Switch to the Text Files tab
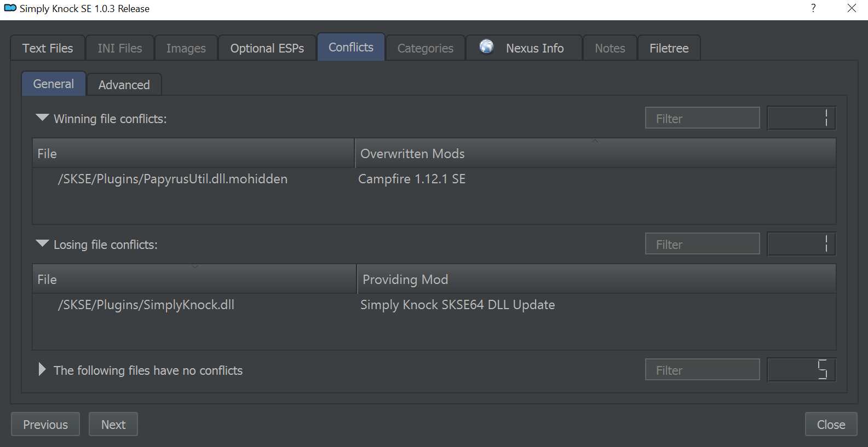868x447 pixels. tap(48, 48)
